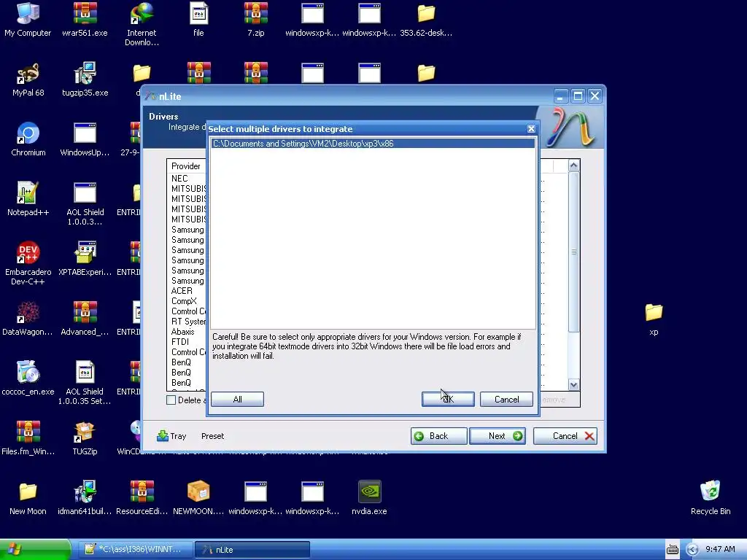Select tugzip35.exe desktop icon
The image size is (747, 560).
click(85, 79)
